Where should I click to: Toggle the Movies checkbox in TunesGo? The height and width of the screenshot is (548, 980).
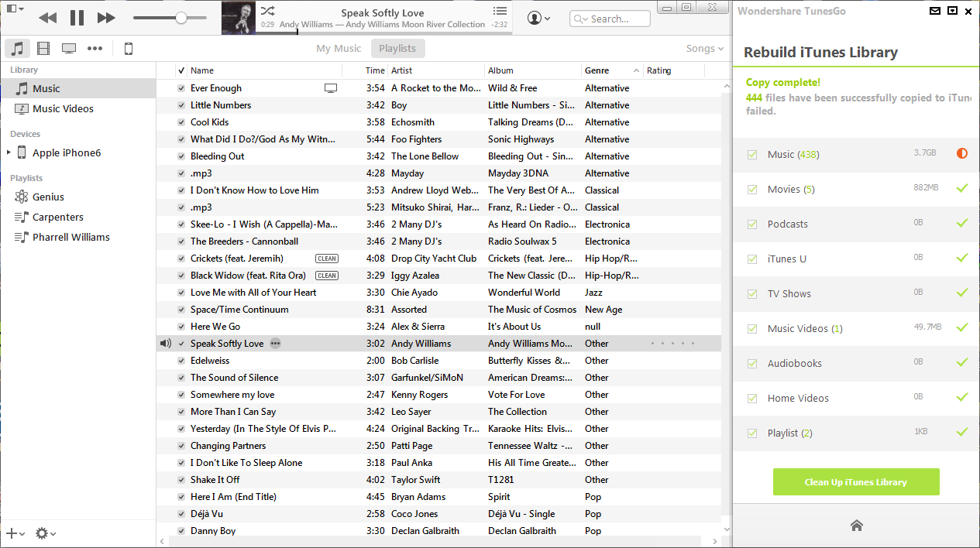pos(752,190)
